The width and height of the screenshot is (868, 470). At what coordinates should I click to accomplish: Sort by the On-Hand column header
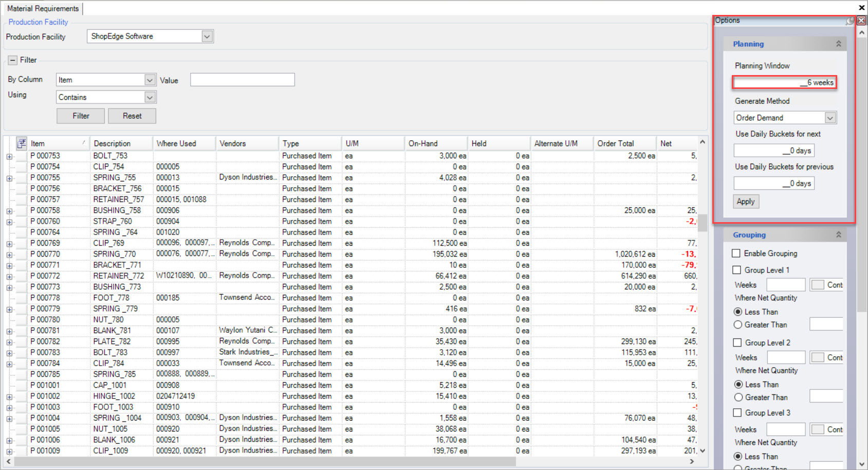(x=436, y=143)
